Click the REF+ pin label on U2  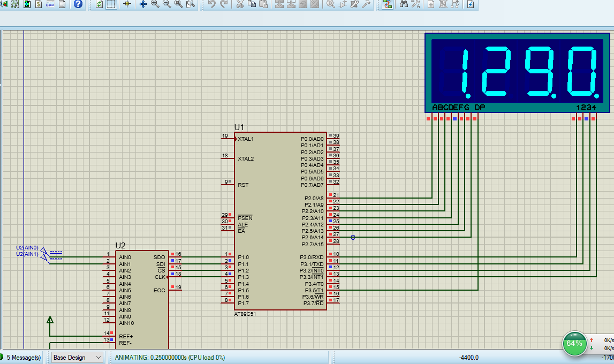pyautogui.click(x=126, y=336)
